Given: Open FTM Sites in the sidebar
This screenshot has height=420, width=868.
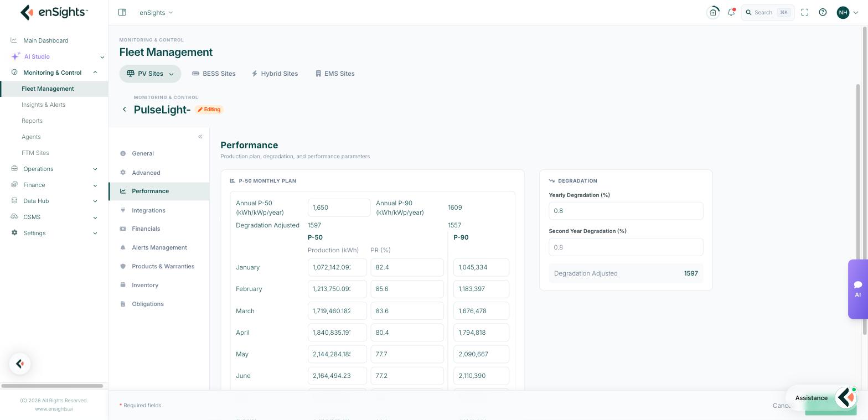Looking at the screenshot, I should pyautogui.click(x=35, y=153).
